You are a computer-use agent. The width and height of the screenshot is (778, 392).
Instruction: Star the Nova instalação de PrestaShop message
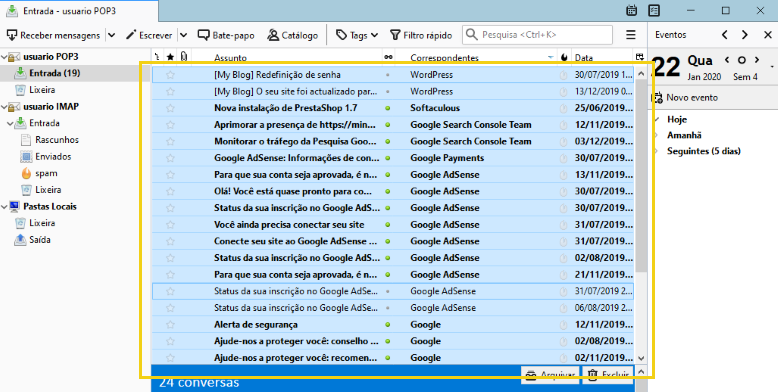pos(170,108)
